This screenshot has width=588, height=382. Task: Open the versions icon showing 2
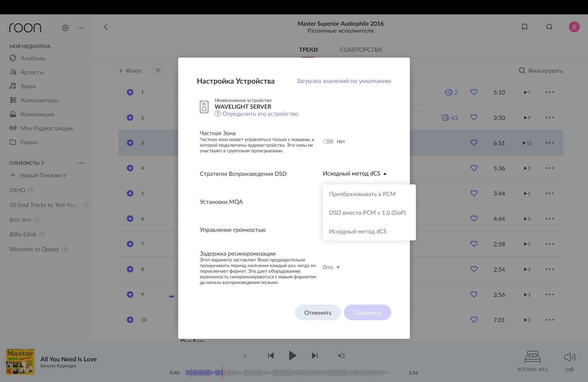click(451, 93)
